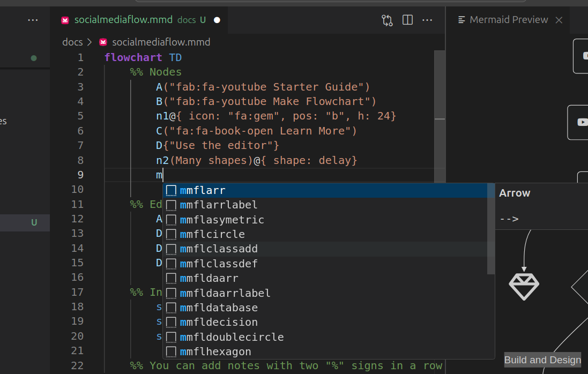This screenshot has height=374, width=588.
Task: Open the More Actions ellipsis in editor toolbar
Action: point(427,20)
